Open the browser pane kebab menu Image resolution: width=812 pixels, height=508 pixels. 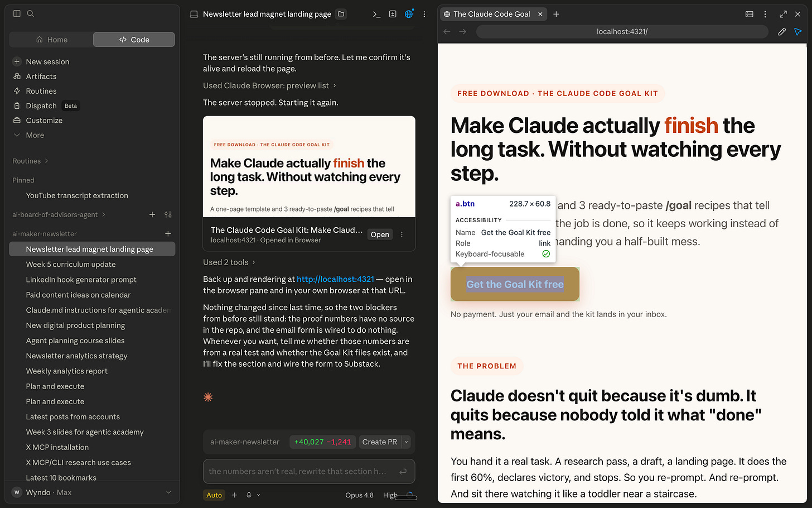765,14
